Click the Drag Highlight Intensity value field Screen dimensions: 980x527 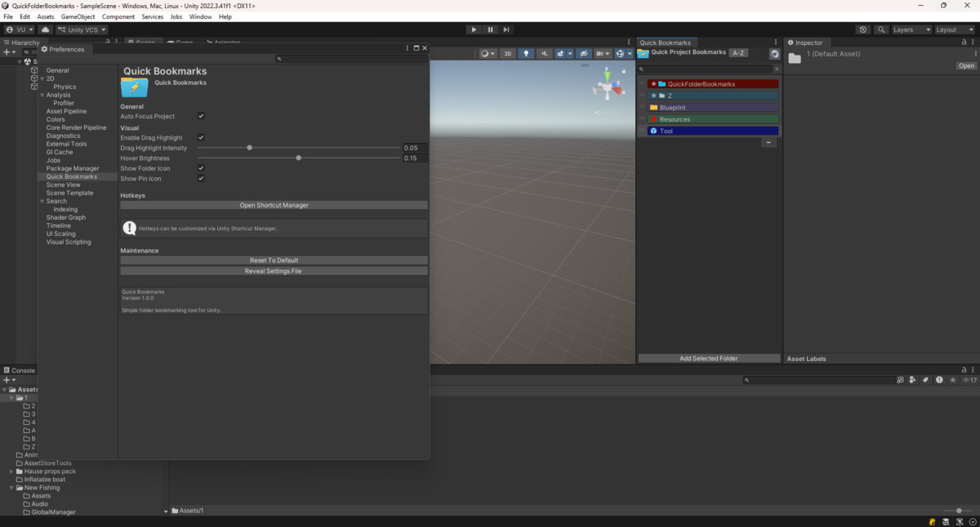coord(415,148)
